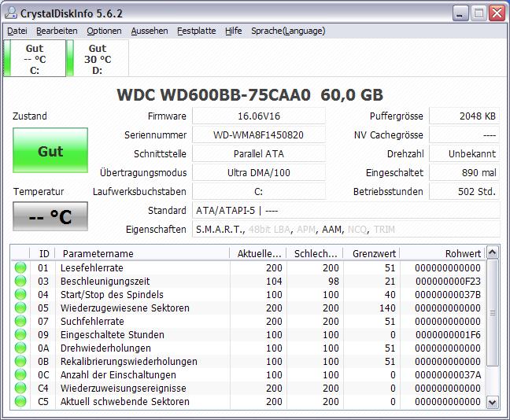Select the Suchfehlerrate row name

[92, 321]
